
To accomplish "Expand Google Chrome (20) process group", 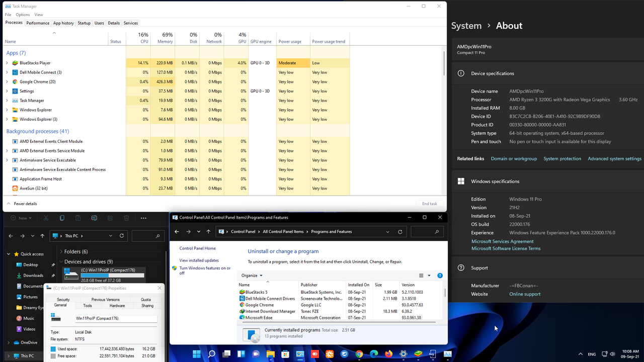I will tap(7, 81).
